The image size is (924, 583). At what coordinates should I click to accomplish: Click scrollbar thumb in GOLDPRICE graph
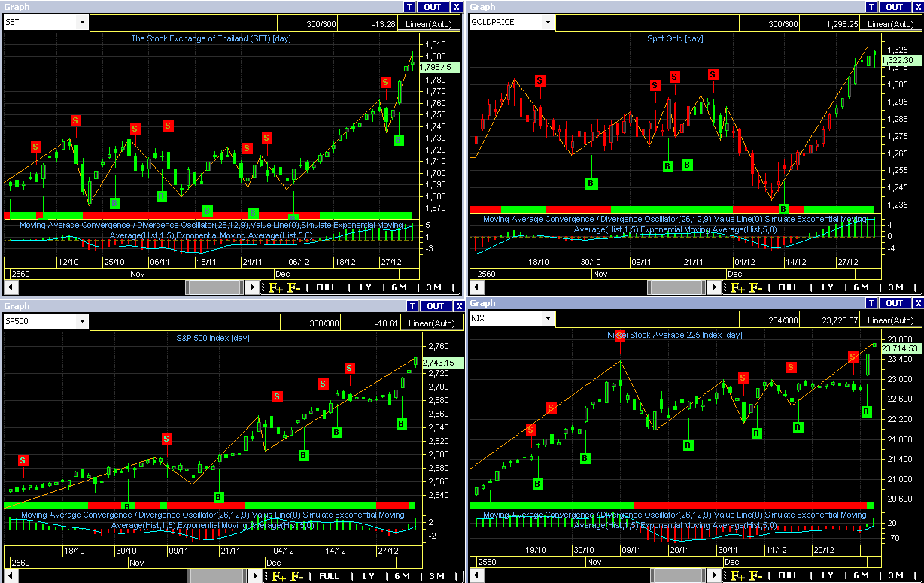point(676,287)
